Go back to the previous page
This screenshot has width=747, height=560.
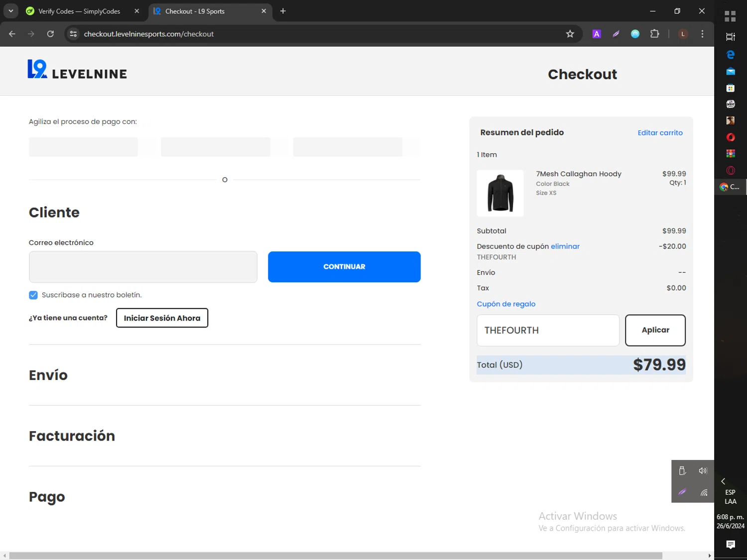pyautogui.click(x=12, y=34)
